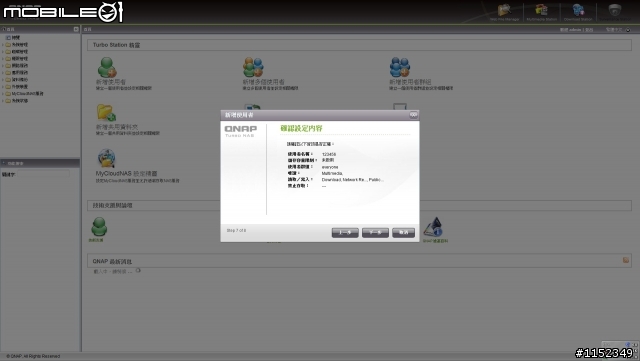Click the next step button in wizard

point(375,233)
